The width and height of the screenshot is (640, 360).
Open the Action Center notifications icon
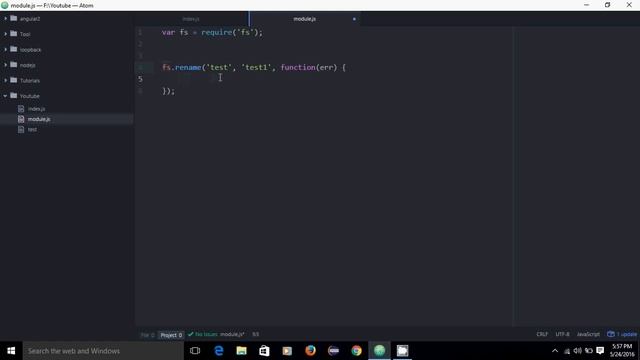pyautogui.click(x=600, y=351)
